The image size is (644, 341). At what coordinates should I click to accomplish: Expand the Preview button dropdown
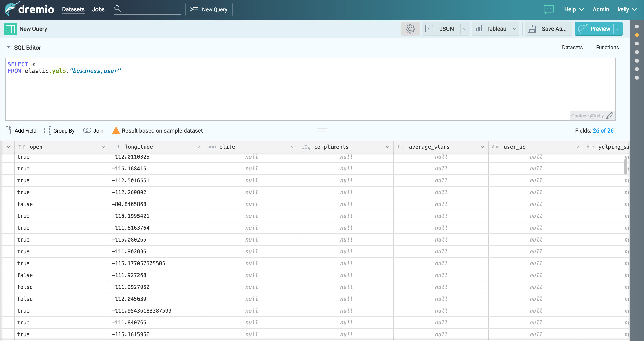(617, 29)
